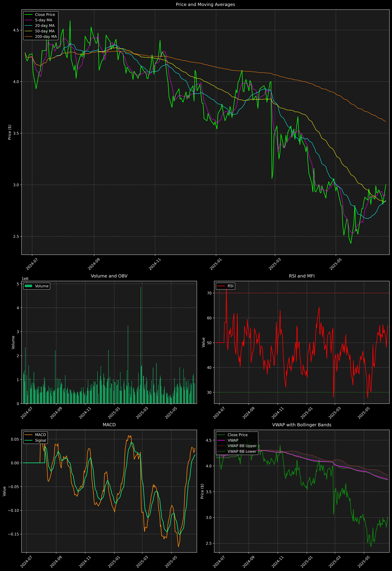Click the "VWAP with Bollinger Bands" title

coord(302,425)
